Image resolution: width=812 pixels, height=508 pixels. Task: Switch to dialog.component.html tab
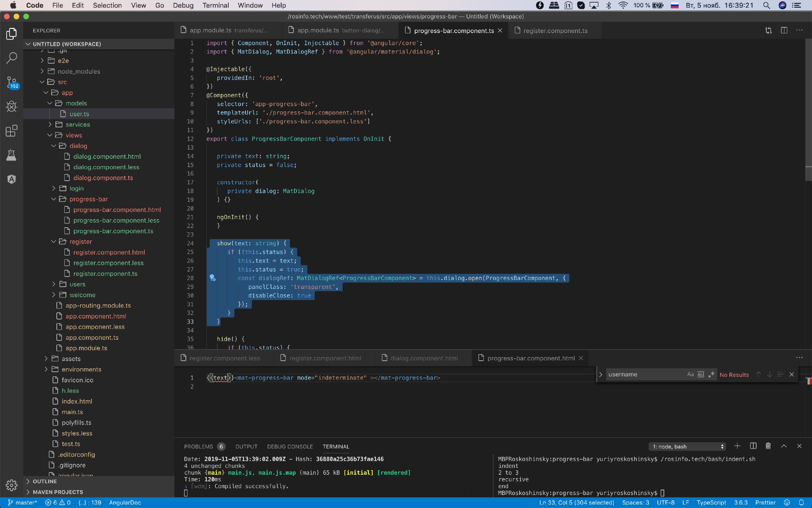(x=423, y=358)
